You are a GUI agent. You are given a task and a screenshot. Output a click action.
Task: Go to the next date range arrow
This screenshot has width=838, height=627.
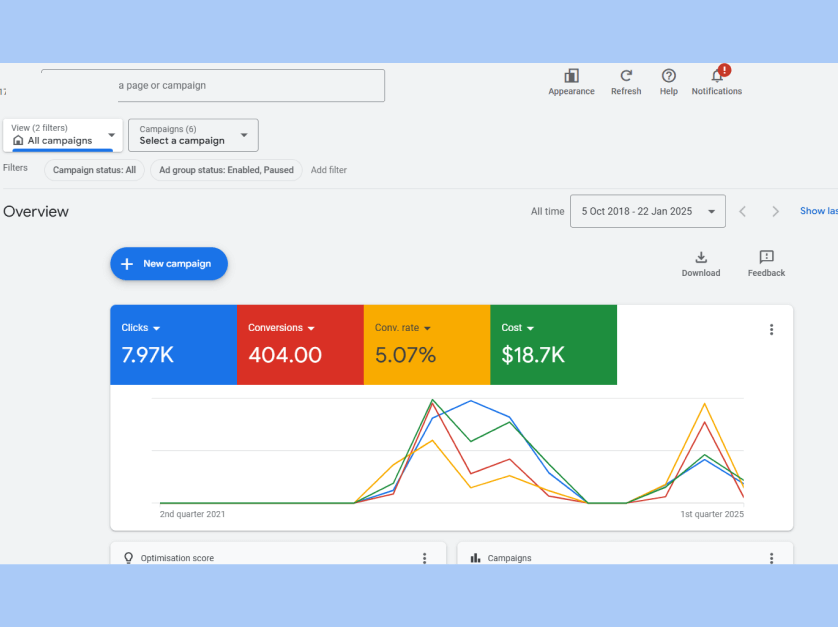(x=775, y=212)
